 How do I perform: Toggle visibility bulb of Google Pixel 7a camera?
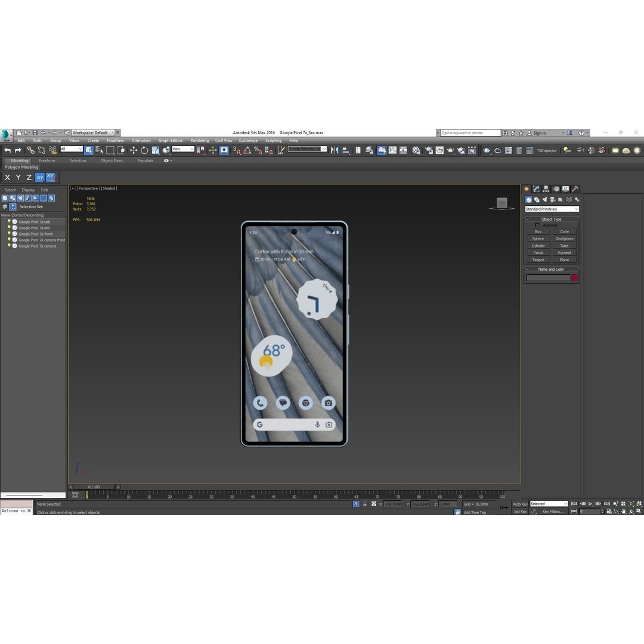coord(9,246)
